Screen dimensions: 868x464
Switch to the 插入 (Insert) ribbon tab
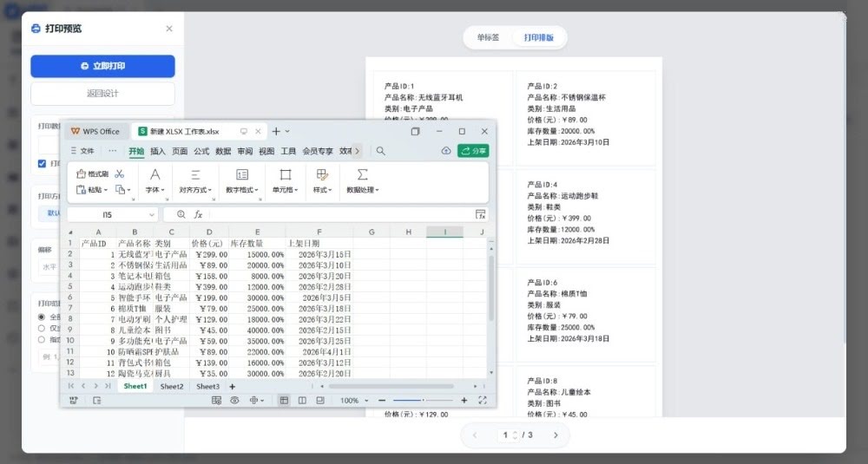tap(158, 151)
